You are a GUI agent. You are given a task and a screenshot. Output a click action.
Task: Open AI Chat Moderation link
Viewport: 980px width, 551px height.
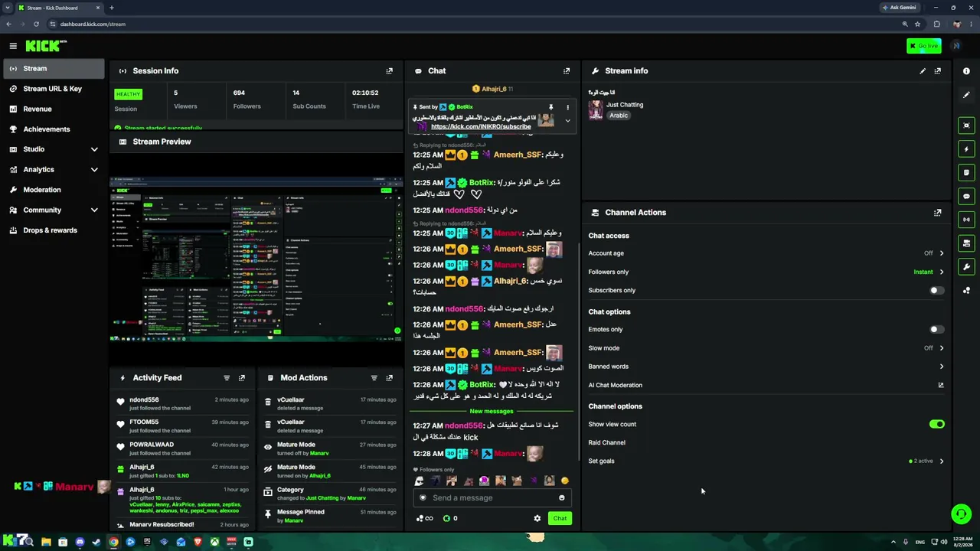[766, 386]
